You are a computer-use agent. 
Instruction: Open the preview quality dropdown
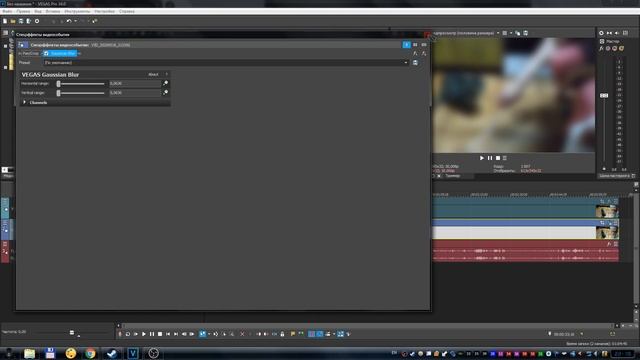click(x=498, y=33)
